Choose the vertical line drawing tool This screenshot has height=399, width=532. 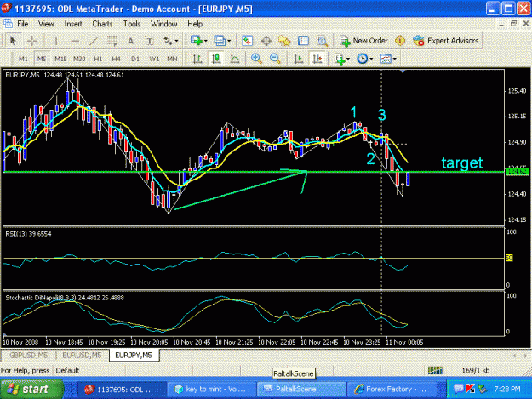point(56,41)
